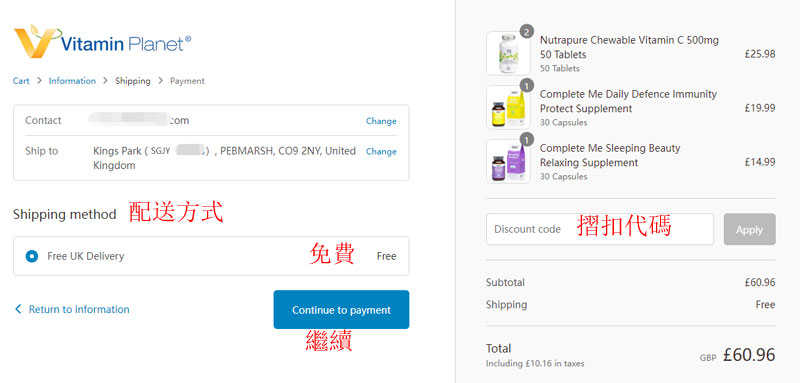Change the contact email
The image size is (800, 383).
pyautogui.click(x=381, y=121)
